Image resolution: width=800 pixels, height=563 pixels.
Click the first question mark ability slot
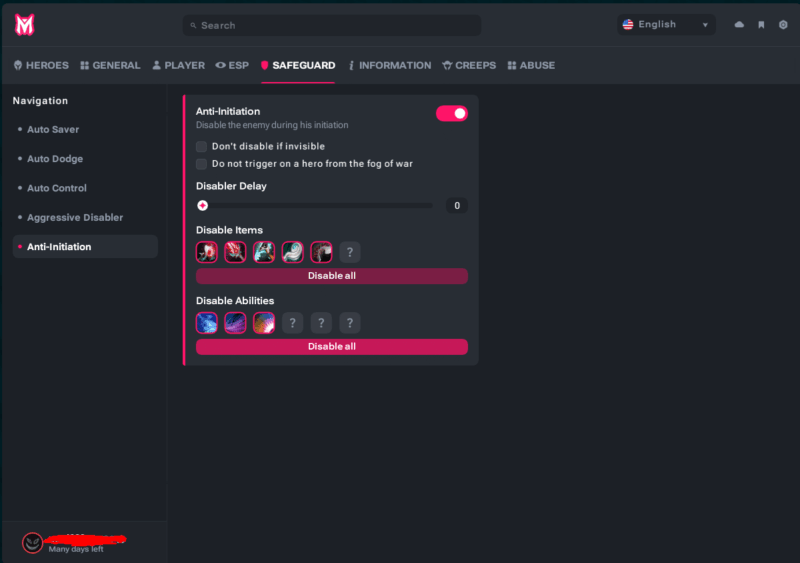(292, 323)
